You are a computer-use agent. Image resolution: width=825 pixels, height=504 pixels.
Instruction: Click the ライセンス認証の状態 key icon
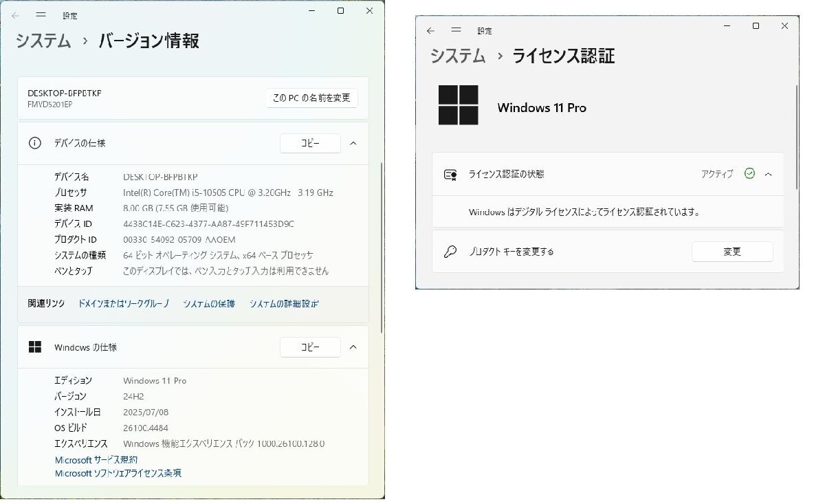click(x=451, y=174)
